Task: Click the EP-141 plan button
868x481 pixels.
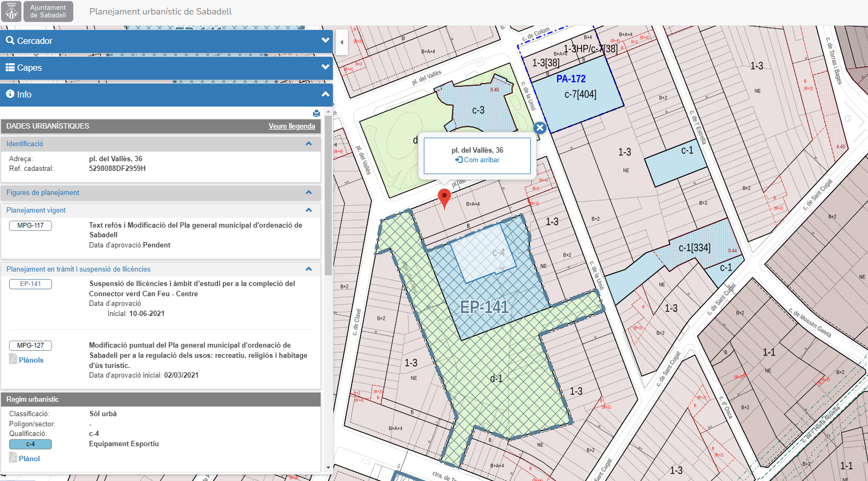Action: (x=31, y=284)
